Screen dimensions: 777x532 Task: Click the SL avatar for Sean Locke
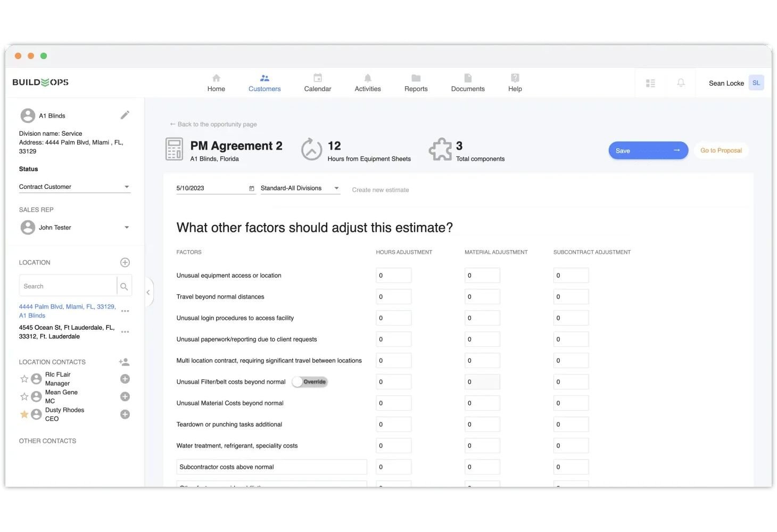pos(756,82)
